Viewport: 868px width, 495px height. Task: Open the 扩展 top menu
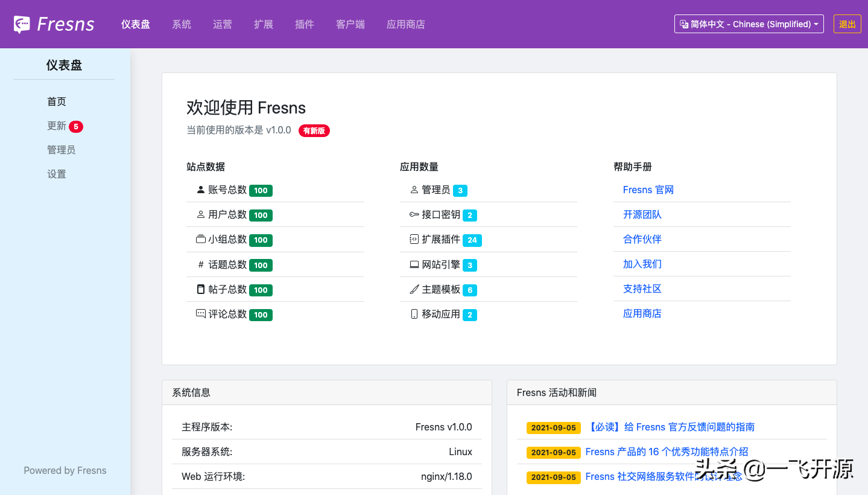tap(264, 24)
